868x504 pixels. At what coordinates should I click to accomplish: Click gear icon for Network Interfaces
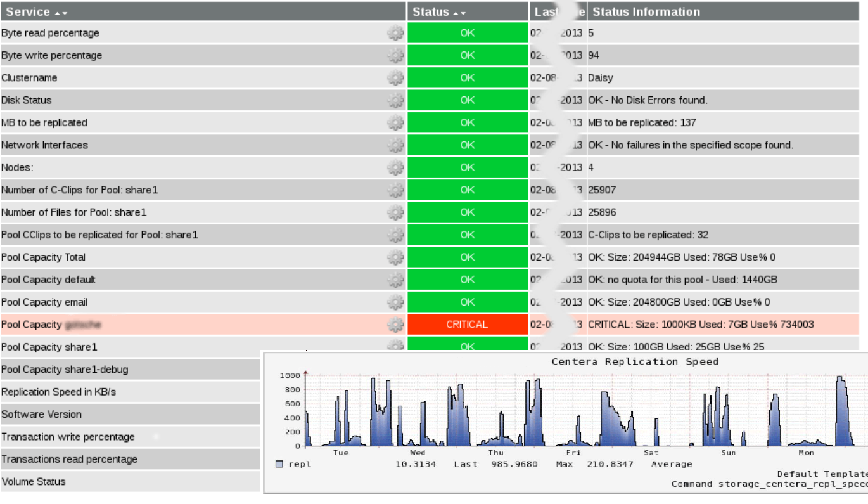tap(395, 145)
